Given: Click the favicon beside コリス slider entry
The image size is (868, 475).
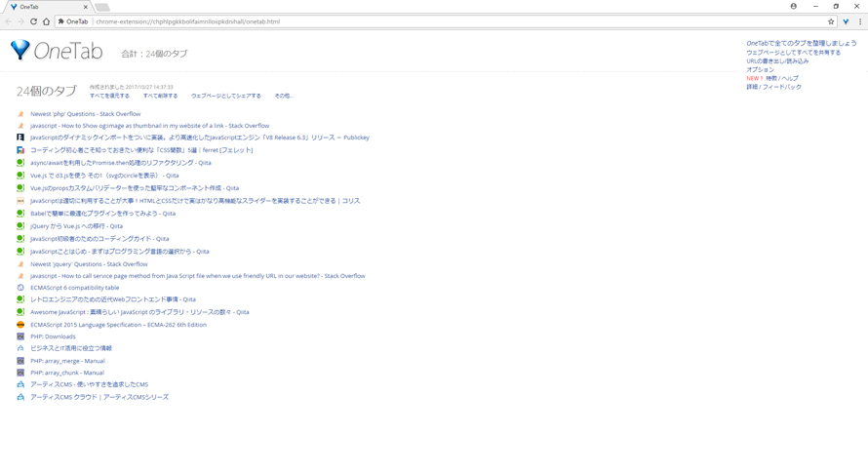Looking at the screenshot, I should click(x=20, y=201).
